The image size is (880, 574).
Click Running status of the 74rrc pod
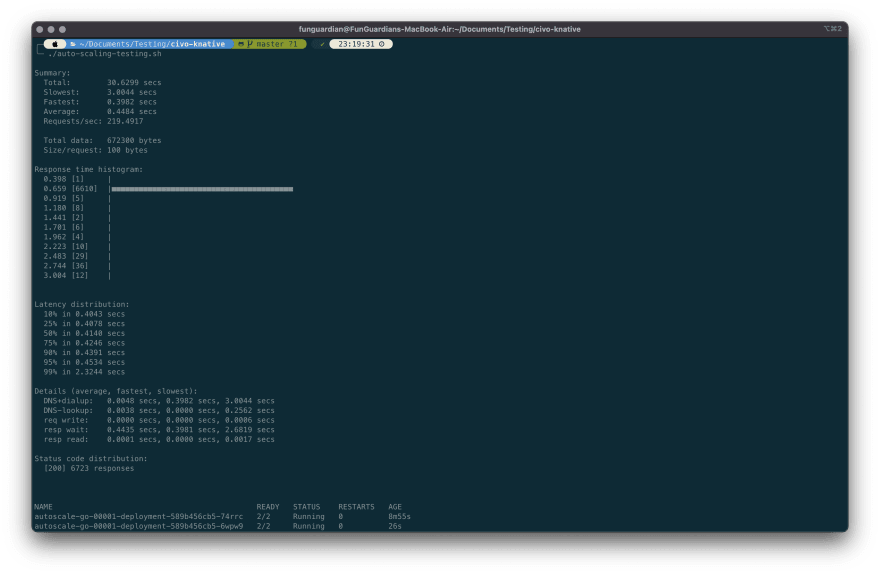pyautogui.click(x=309, y=517)
